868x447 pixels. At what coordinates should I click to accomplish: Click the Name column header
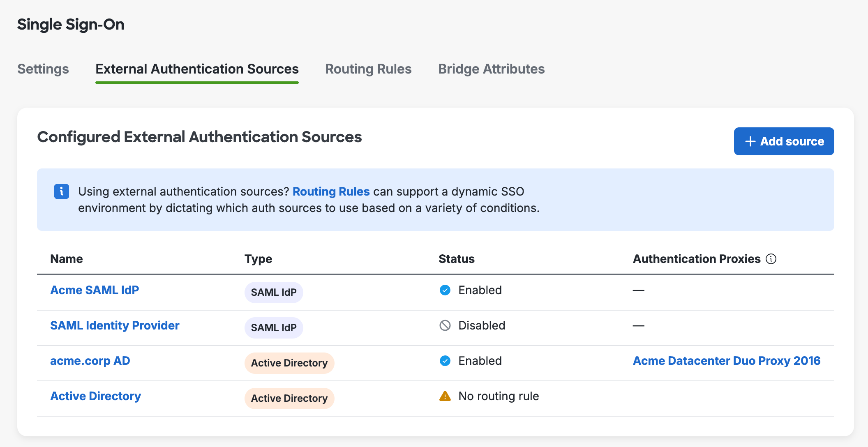[67, 259]
